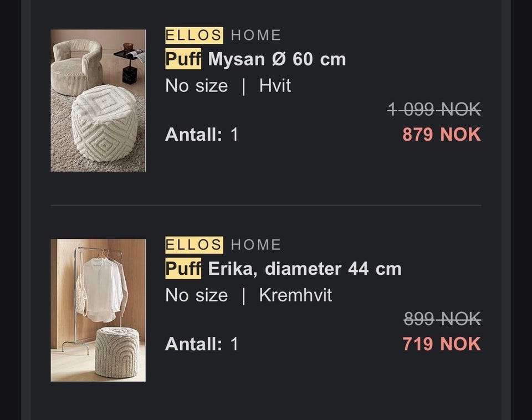This screenshot has width=532, height=420.
Task: Click the highlighted Puff word in Erika title
Action: (183, 269)
